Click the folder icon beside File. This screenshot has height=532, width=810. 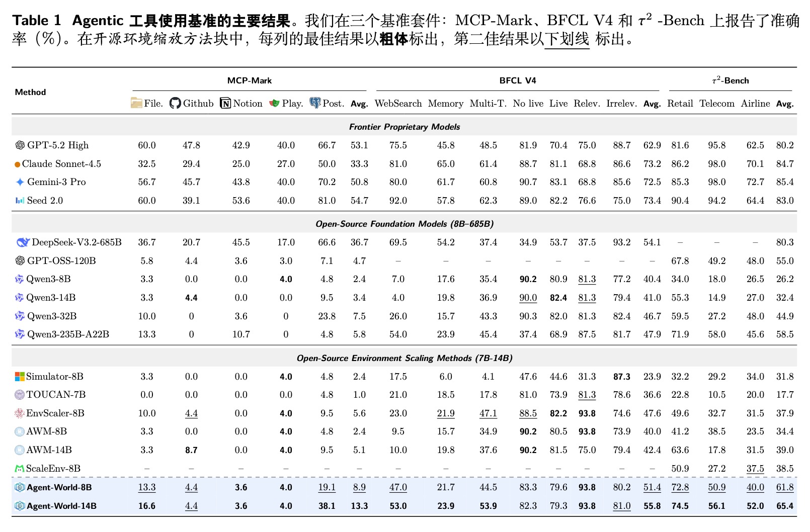[x=136, y=103]
